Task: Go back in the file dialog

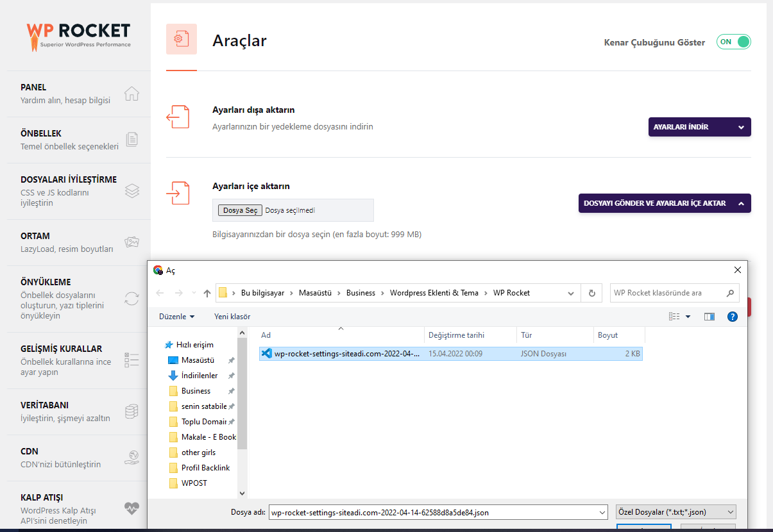Action: (x=160, y=293)
